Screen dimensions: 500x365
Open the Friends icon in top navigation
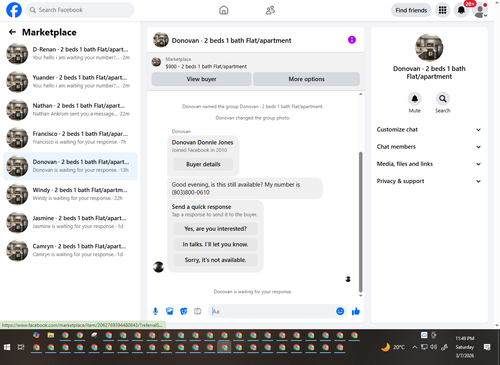pyautogui.click(x=270, y=10)
